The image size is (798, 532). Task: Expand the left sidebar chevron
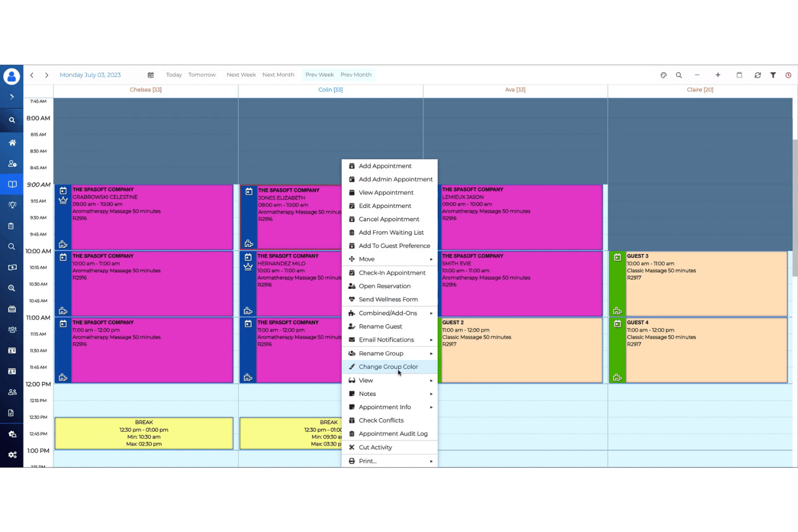[x=12, y=97]
